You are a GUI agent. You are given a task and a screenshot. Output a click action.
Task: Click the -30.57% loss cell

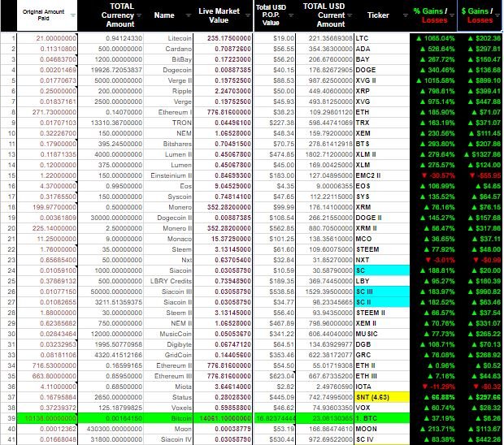pyautogui.click(x=433, y=175)
